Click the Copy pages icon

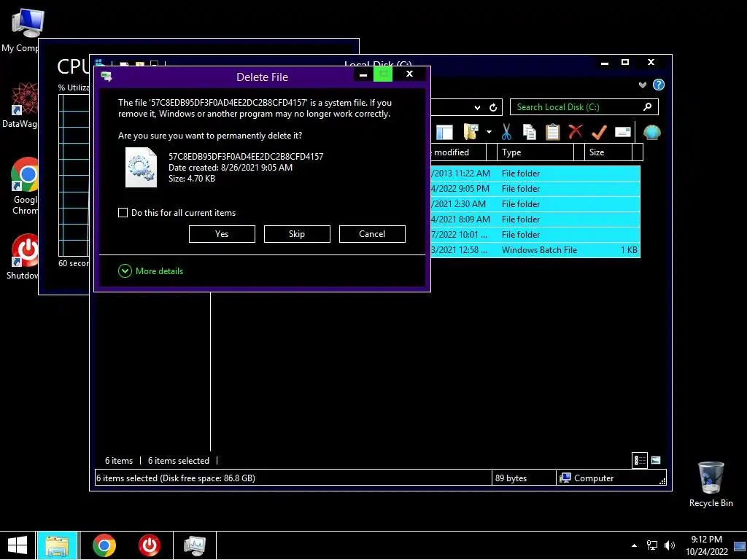(x=530, y=132)
